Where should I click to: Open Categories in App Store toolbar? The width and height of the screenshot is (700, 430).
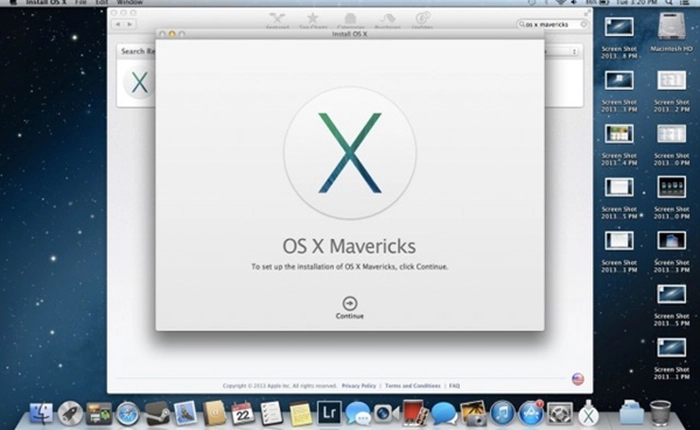tap(350, 20)
